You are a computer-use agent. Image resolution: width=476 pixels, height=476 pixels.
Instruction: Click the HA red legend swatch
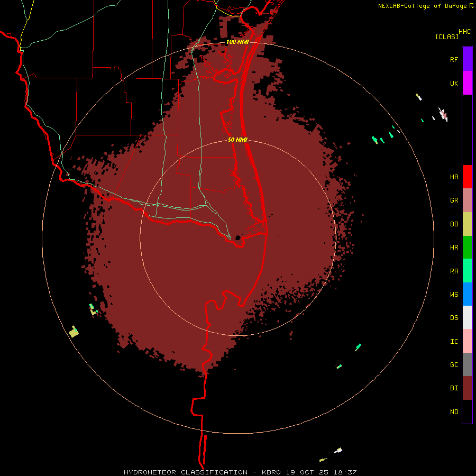tap(467, 177)
